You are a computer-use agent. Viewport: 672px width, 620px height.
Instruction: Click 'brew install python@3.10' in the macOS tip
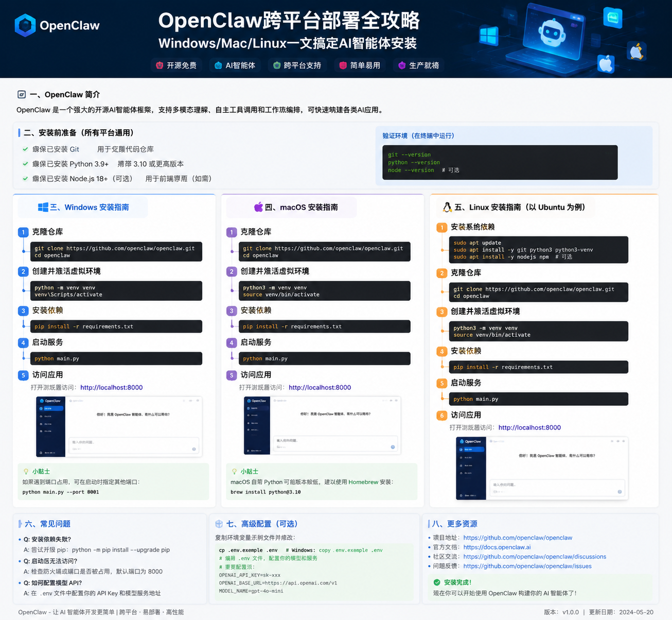[x=266, y=492]
